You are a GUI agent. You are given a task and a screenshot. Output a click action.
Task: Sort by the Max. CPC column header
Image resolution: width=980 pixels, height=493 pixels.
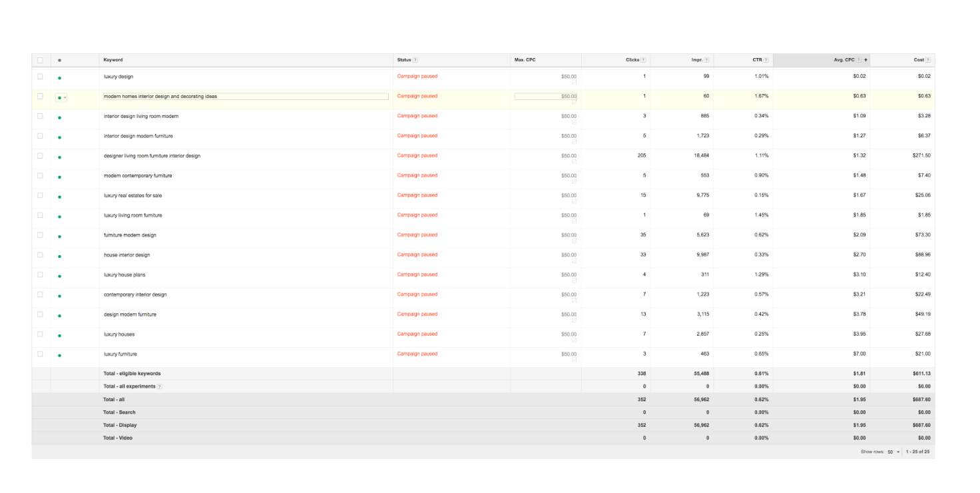[525, 60]
